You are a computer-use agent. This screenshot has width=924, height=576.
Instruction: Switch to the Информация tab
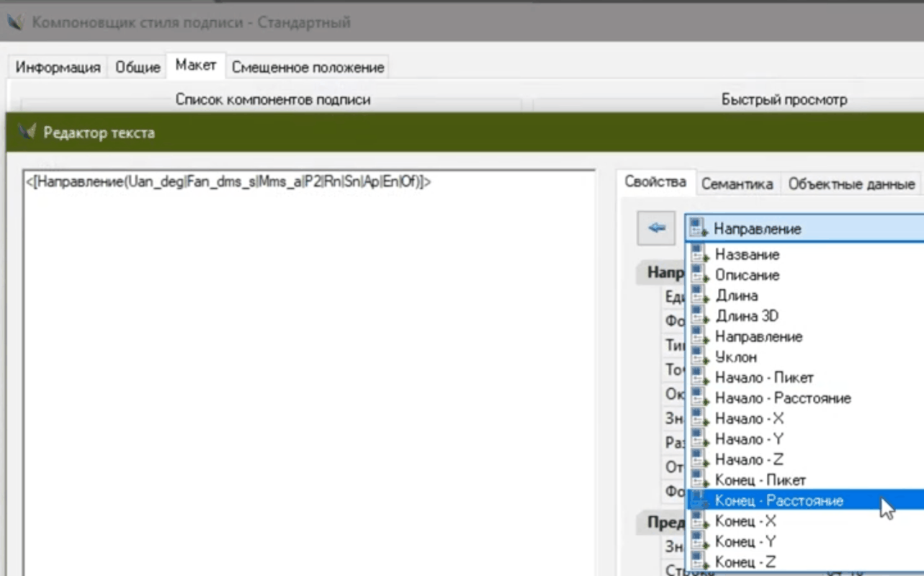(58, 68)
